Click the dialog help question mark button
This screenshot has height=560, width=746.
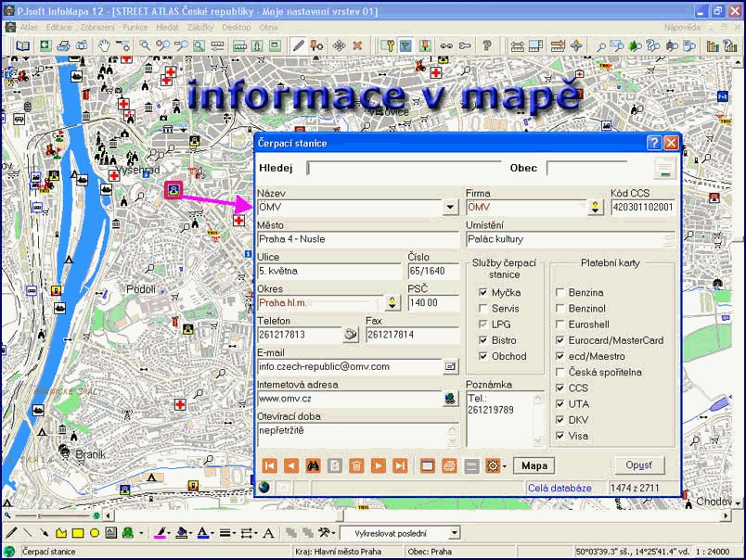tap(654, 143)
